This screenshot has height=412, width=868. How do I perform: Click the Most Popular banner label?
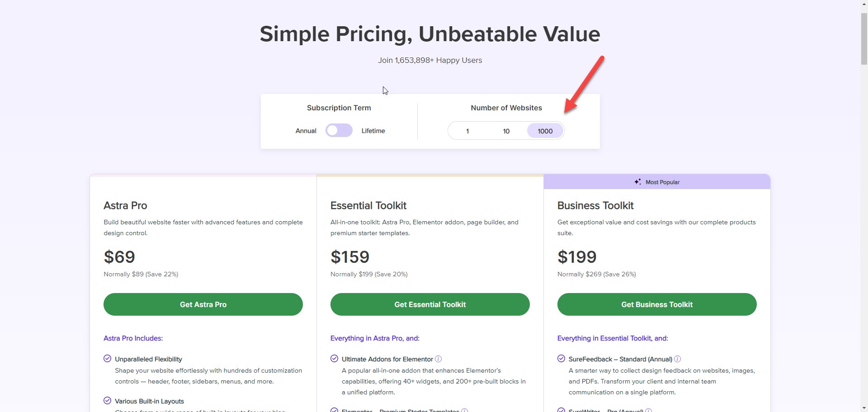tap(662, 182)
